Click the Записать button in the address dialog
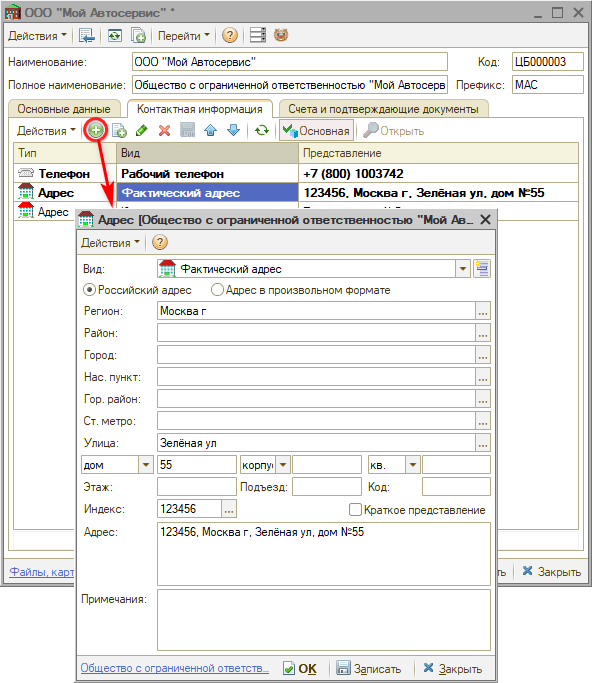The height and width of the screenshot is (683, 592). [369, 668]
